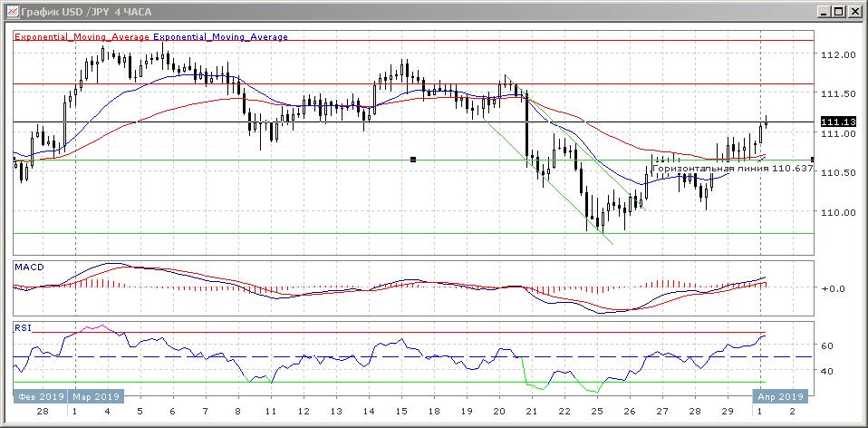Click the Мар 2019 month marker

(x=96, y=396)
